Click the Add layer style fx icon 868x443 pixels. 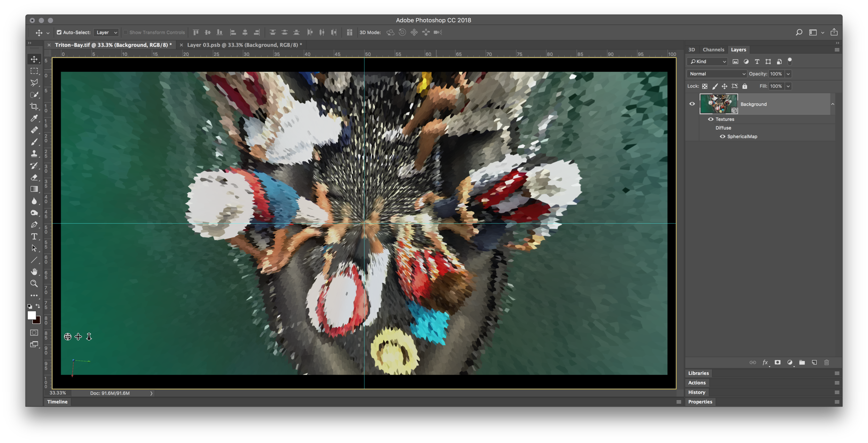(765, 363)
